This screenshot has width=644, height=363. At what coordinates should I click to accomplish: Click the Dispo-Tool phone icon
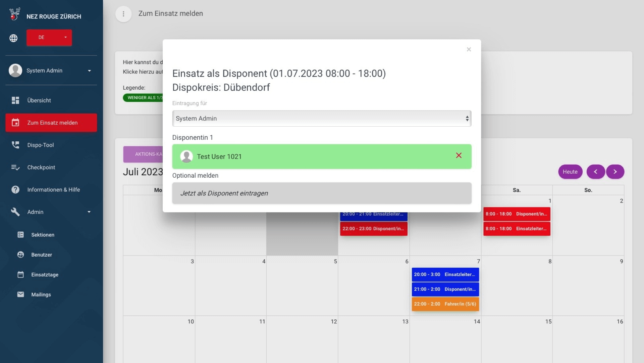(x=15, y=145)
